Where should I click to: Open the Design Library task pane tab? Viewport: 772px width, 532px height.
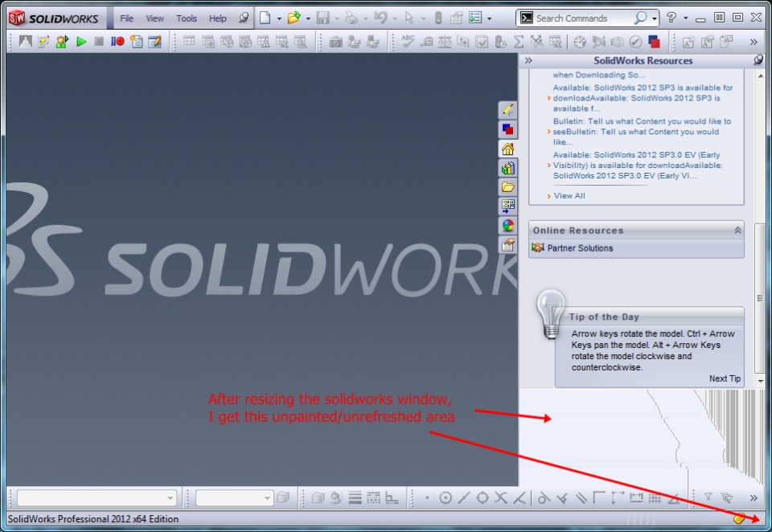(x=507, y=168)
